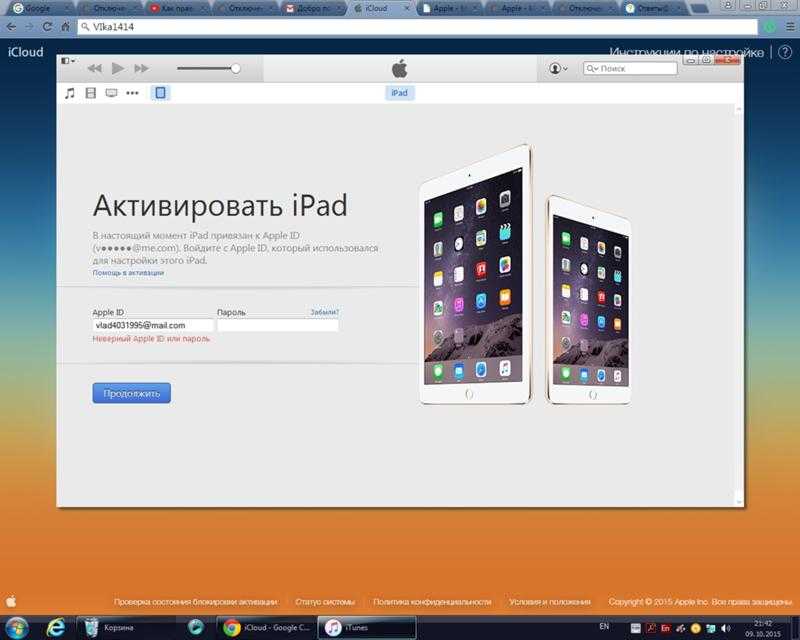Click the iCloud logo on the webpage
This screenshot has height=640, width=800.
[26, 52]
